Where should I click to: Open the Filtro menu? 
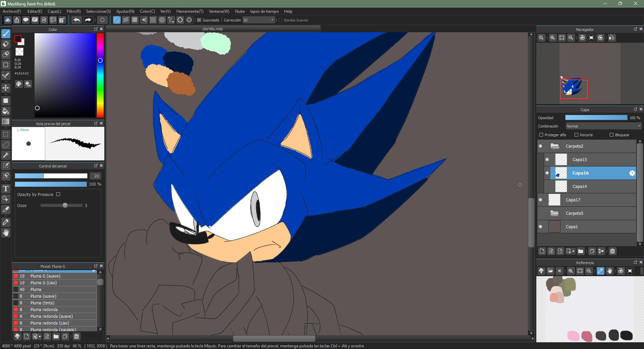click(73, 11)
